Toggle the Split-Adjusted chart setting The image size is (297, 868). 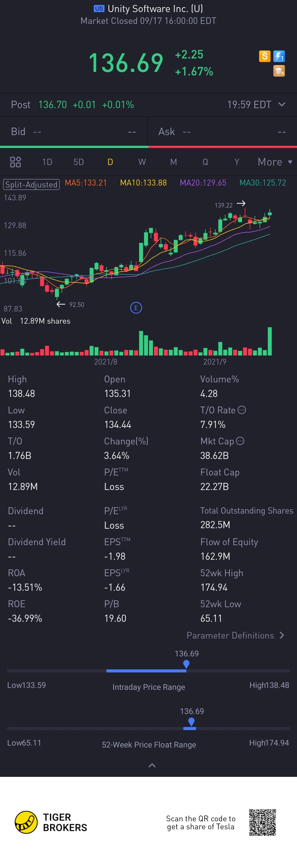31,184
